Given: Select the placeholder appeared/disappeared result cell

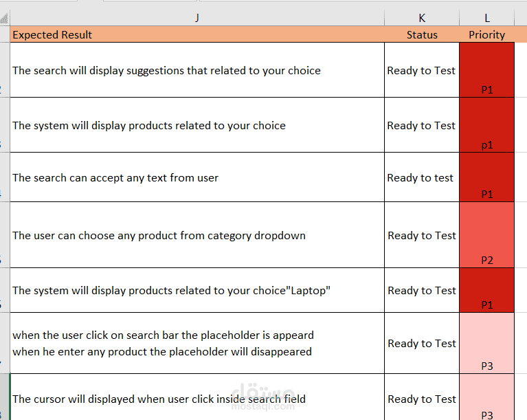Looking at the screenshot, I should (197, 343).
